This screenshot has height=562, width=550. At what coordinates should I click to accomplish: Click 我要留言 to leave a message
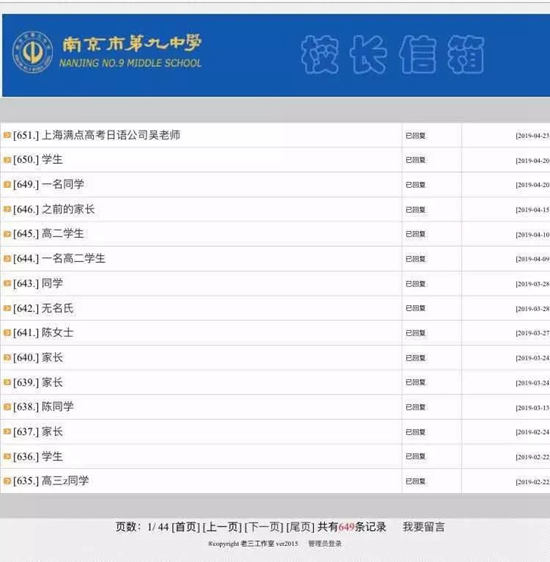[424, 527]
